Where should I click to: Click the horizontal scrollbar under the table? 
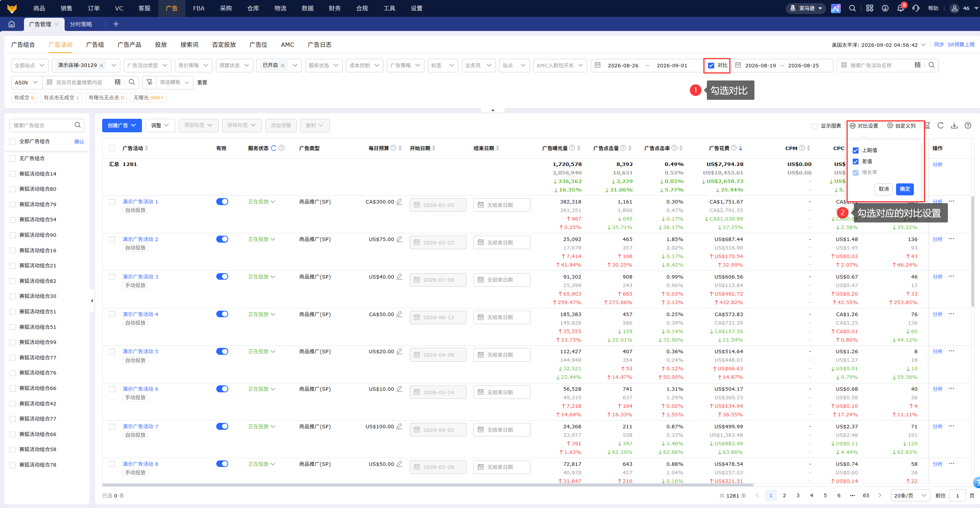[x=428, y=485]
